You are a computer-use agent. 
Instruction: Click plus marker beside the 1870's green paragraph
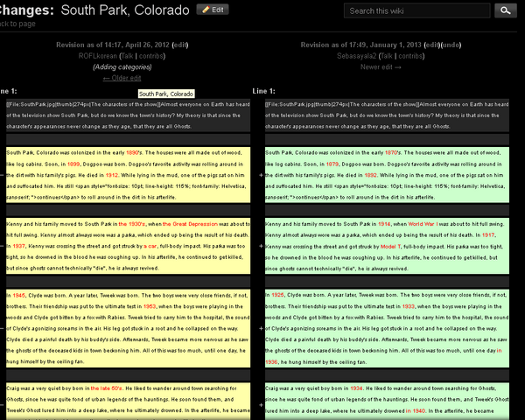click(x=261, y=175)
